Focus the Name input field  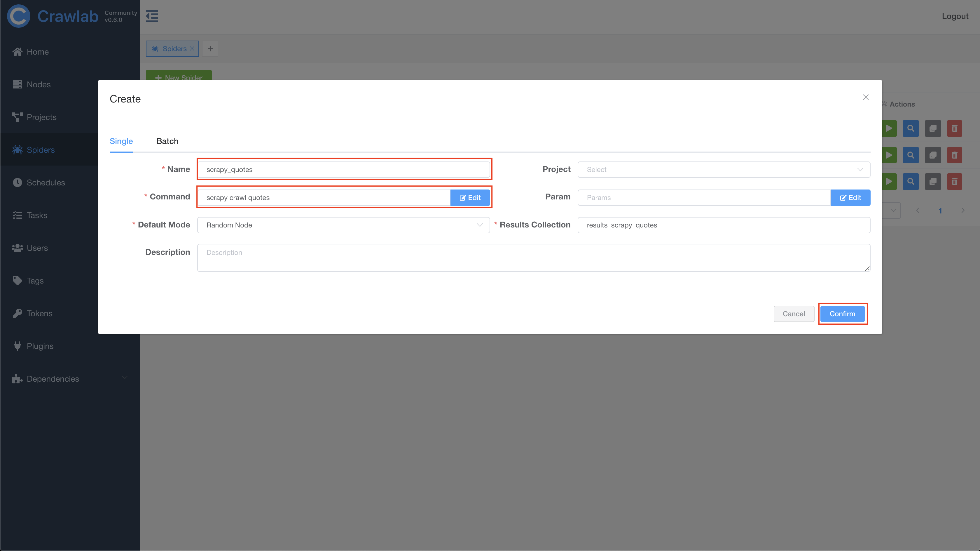pos(343,170)
